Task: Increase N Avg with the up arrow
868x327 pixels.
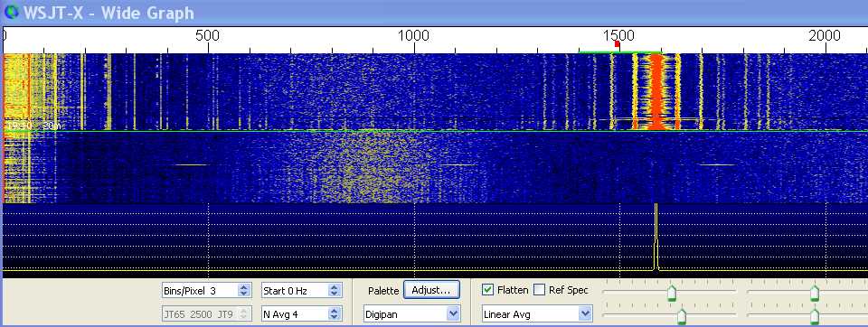Action: 334,311
